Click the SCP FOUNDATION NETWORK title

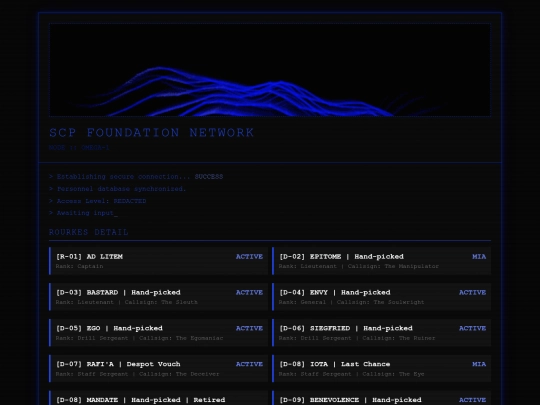(x=152, y=133)
